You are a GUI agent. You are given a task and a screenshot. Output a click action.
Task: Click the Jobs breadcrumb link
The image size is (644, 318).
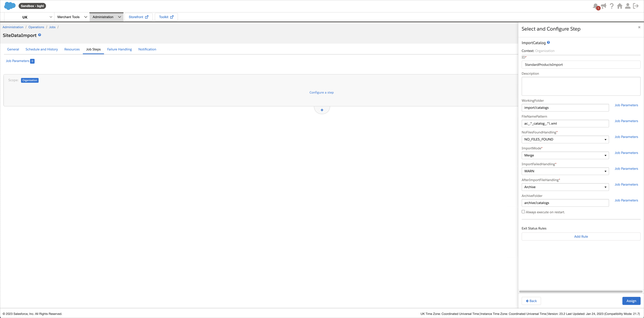tap(52, 27)
